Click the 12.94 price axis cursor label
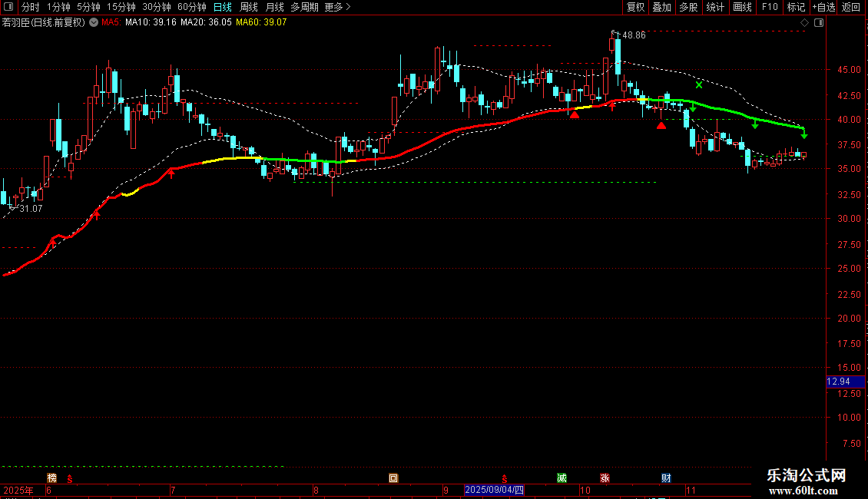868x499 pixels. click(x=845, y=382)
